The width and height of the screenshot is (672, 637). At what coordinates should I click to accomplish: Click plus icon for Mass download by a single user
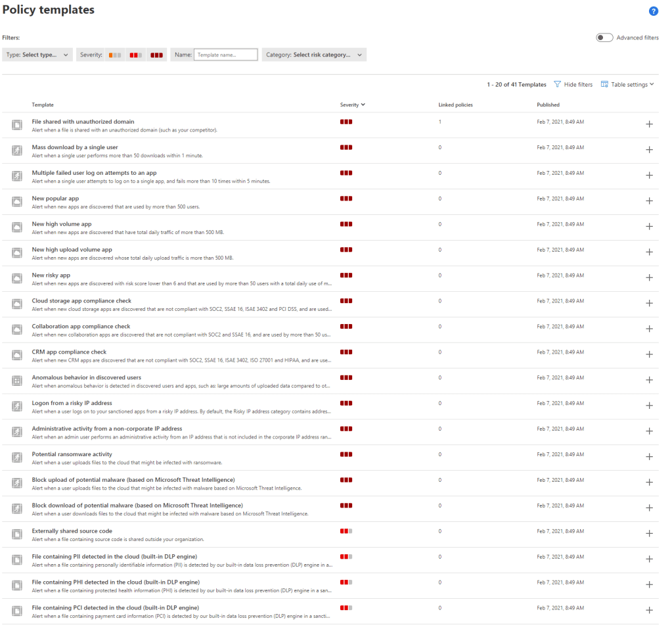click(649, 150)
